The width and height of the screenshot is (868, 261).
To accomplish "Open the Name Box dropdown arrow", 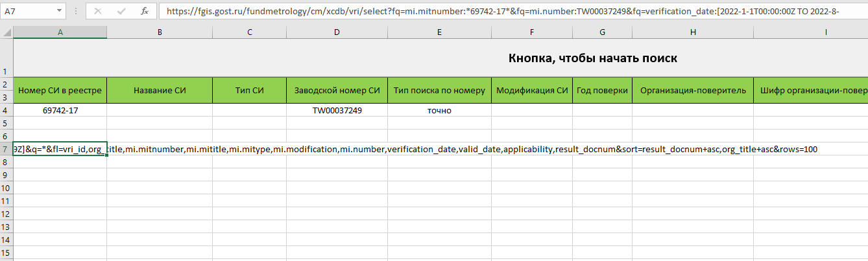I will coord(59,11).
